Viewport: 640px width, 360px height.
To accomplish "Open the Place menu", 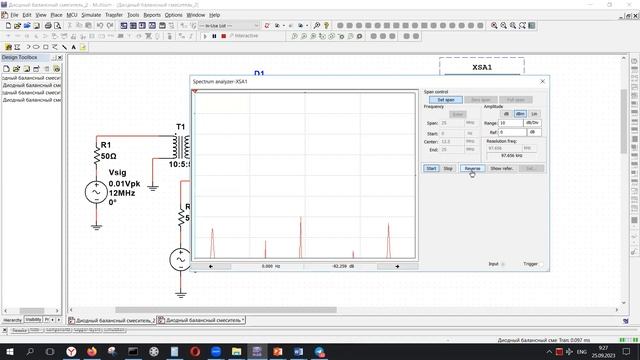I will click(x=56, y=15).
